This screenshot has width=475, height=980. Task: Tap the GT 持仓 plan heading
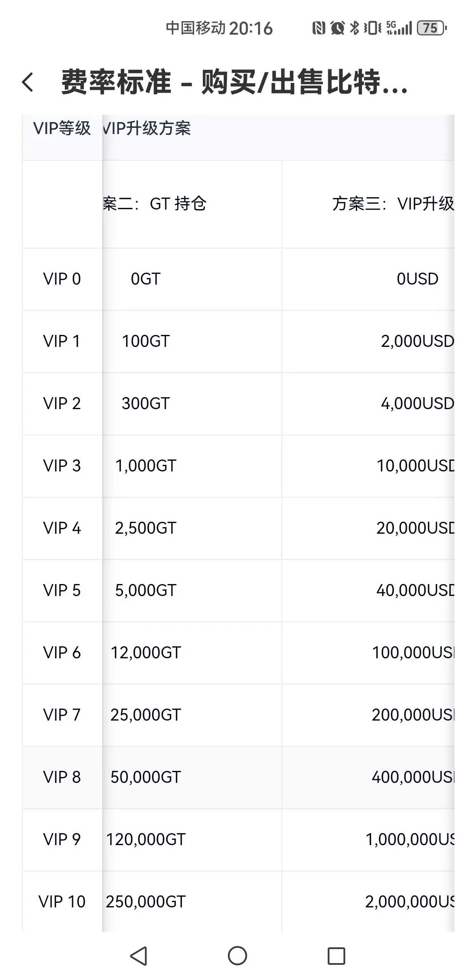178,204
